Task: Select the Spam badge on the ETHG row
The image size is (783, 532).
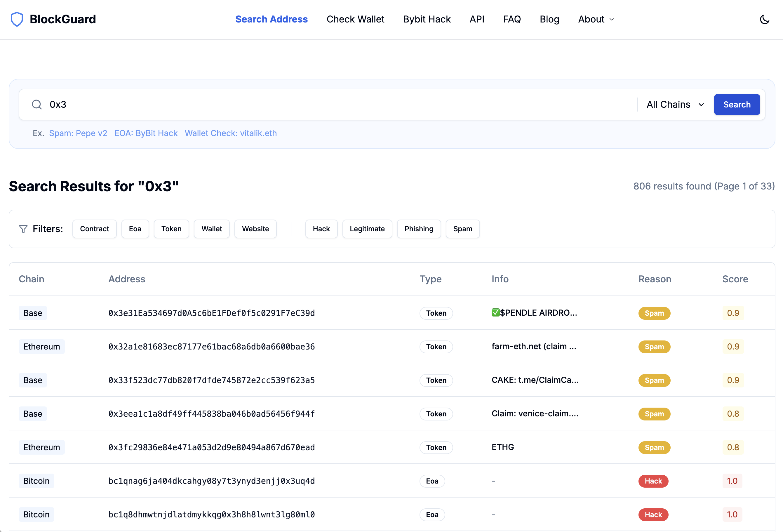Action: click(x=654, y=447)
